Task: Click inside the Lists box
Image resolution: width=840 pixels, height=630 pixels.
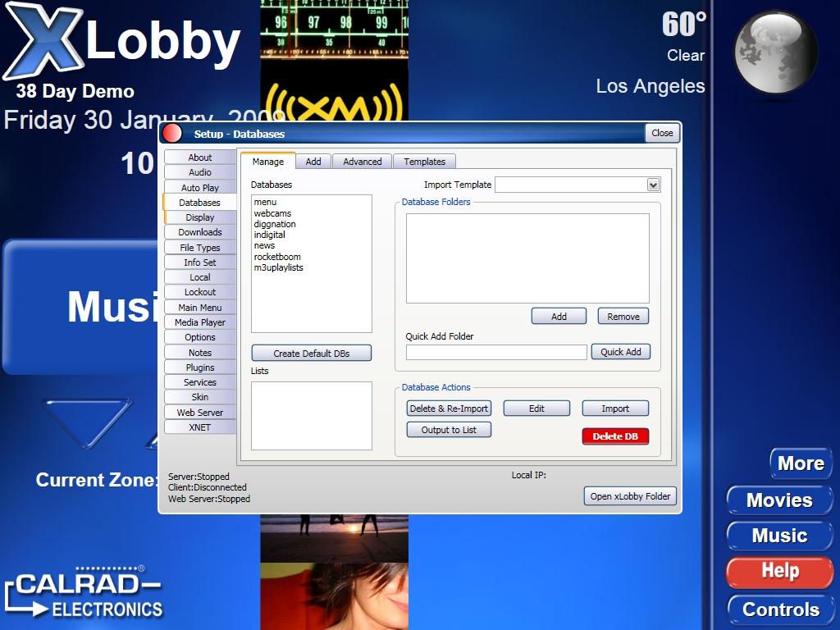Action: point(311,416)
